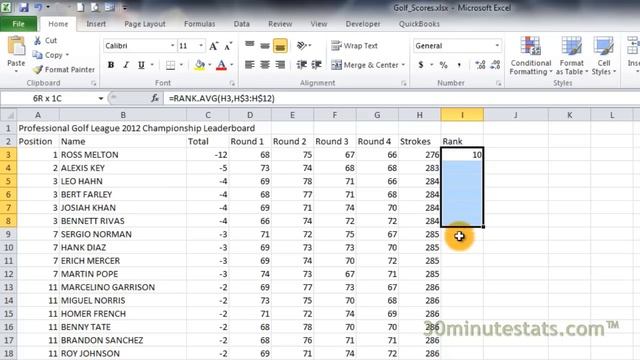The image size is (640, 360).
Task: Apply the red font color
Action: [221, 65]
